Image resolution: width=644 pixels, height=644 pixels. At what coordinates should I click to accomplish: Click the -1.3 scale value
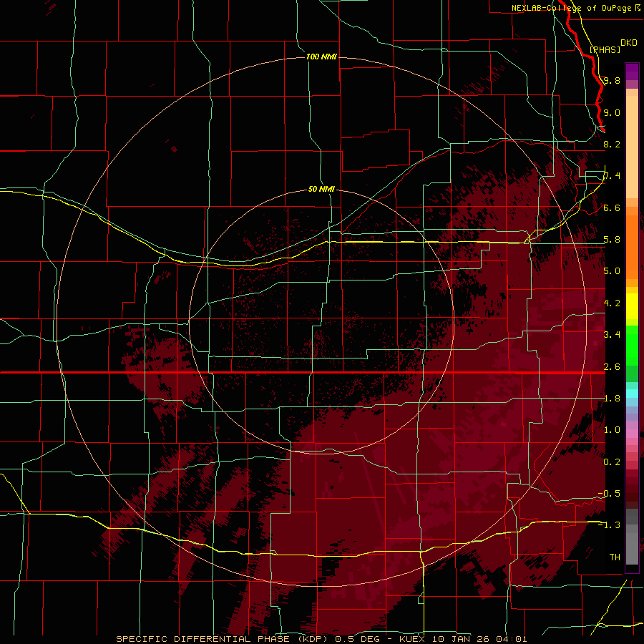[609, 525]
